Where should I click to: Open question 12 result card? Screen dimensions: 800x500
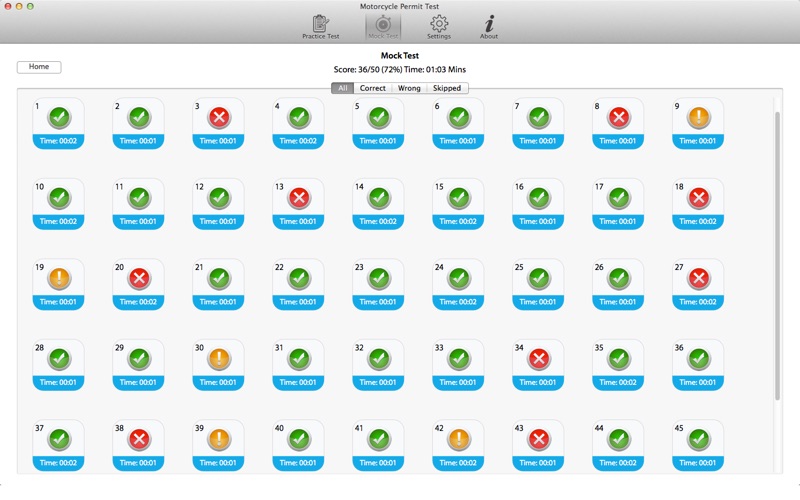(x=218, y=204)
